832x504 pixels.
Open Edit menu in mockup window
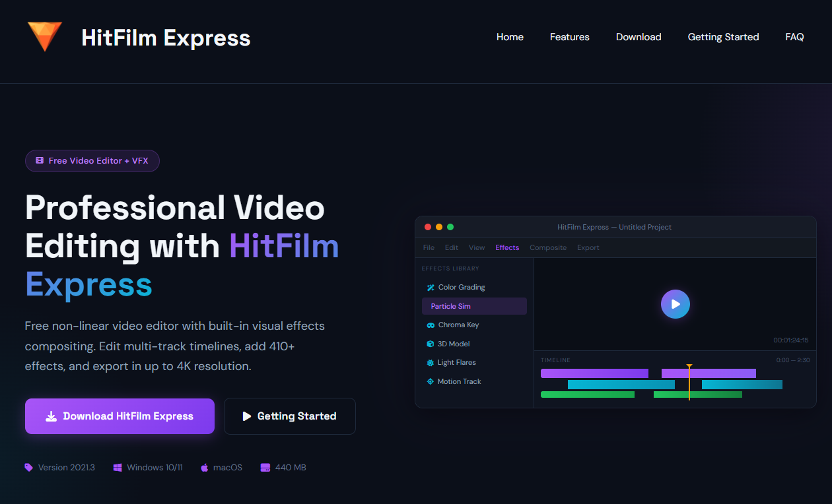[452, 247]
